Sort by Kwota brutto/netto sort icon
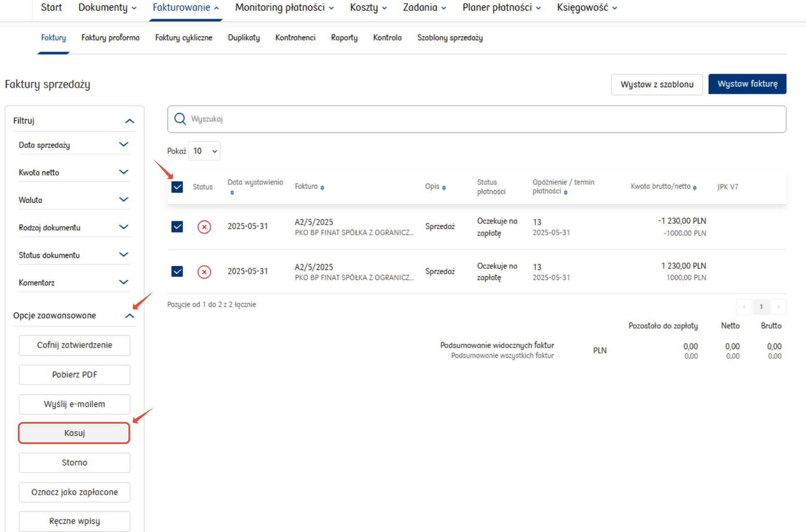The image size is (806, 532). pyautogui.click(x=695, y=188)
